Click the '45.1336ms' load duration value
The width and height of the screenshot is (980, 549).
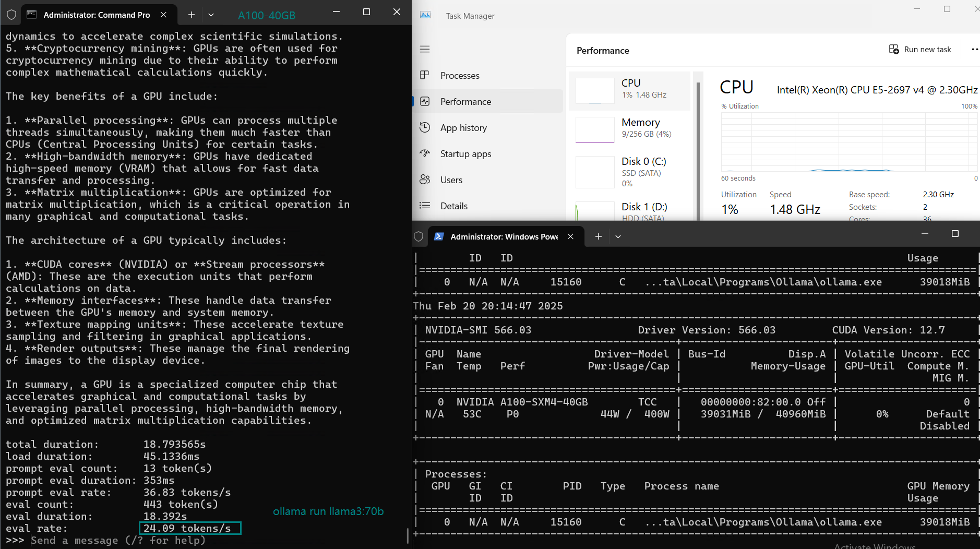[x=171, y=456]
